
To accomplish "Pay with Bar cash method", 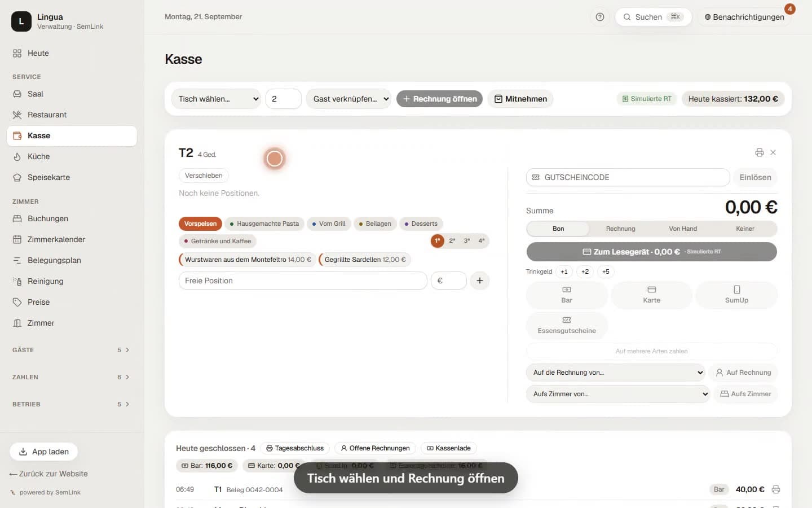I will point(567,295).
